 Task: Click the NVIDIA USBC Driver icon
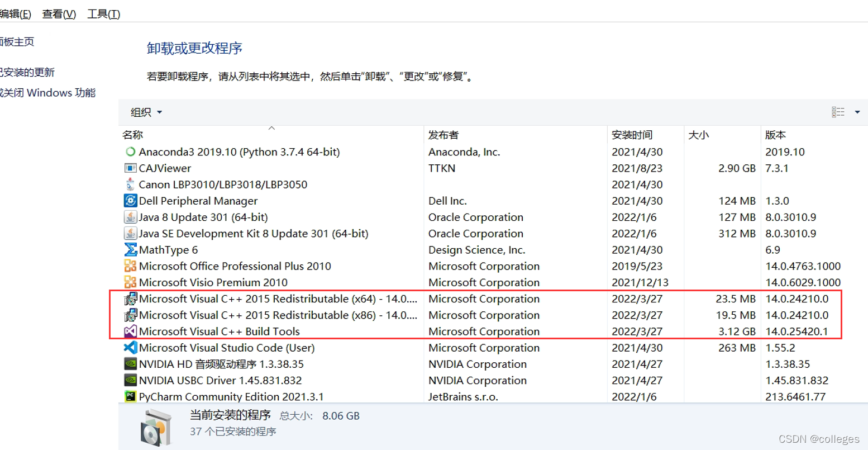coord(130,380)
